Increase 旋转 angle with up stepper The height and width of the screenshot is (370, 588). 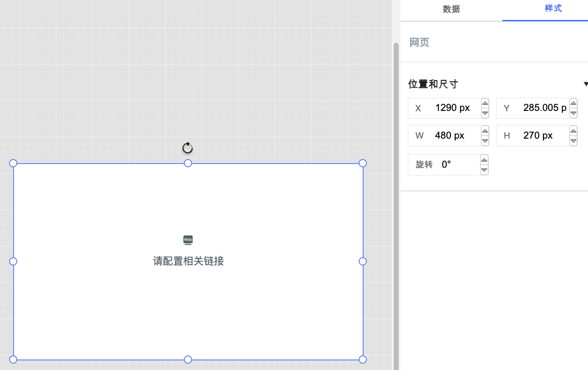point(484,160)
